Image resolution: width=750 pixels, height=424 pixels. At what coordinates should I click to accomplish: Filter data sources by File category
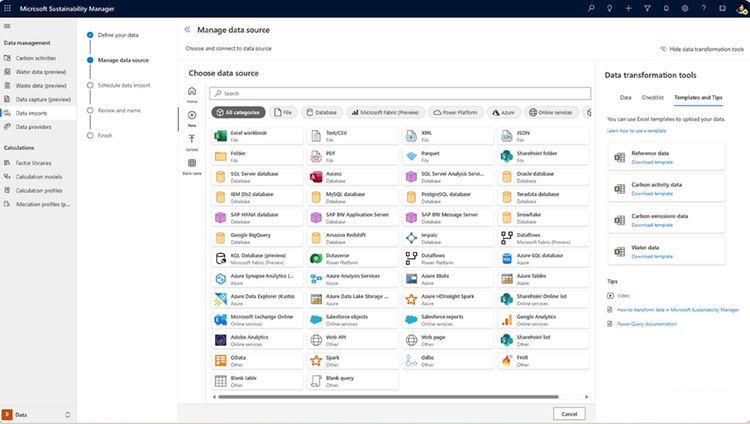pyautogui.click(x=283, y=112)
